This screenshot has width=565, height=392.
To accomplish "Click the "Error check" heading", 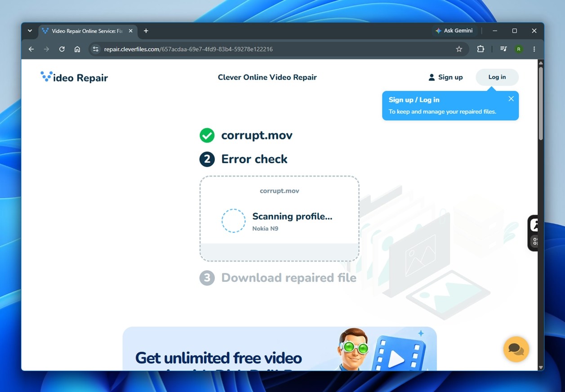I will point(254,159).
